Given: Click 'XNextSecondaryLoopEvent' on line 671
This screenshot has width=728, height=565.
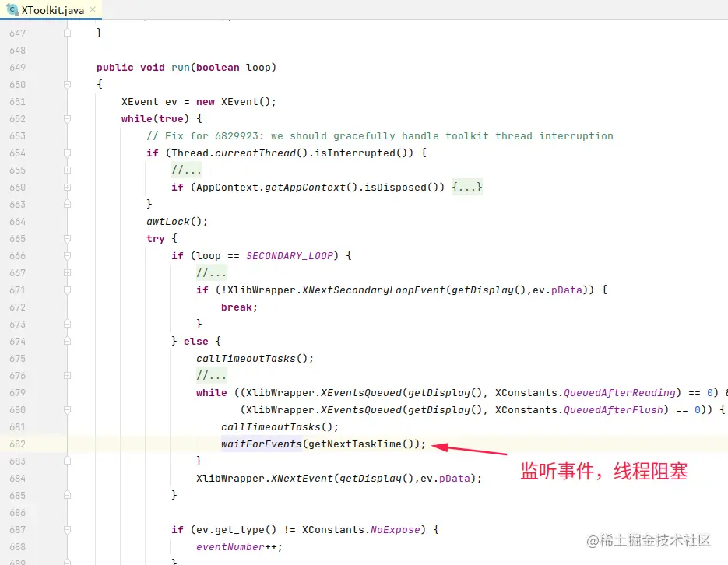Looking at the screenshot, I should pyautogui.click(x=373, y=290).
